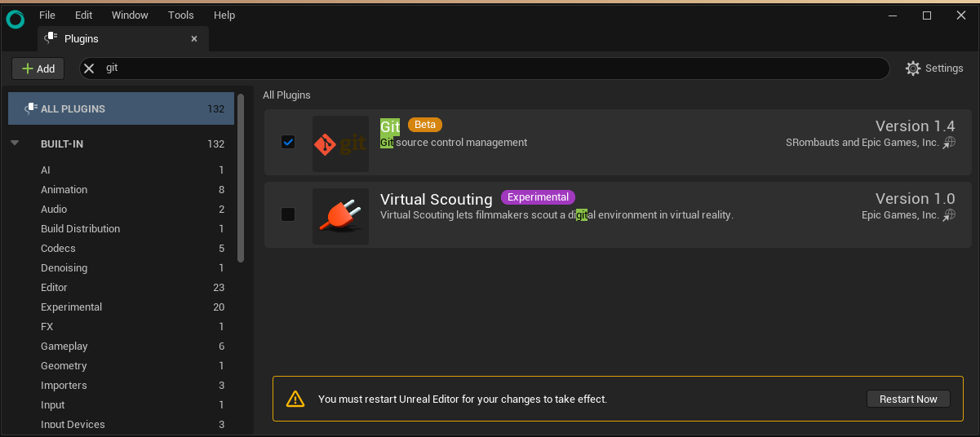Viewport: 980px width, 437px height.
Task: Click the Beta badge on Git plugin
Action: click(425, 125)
